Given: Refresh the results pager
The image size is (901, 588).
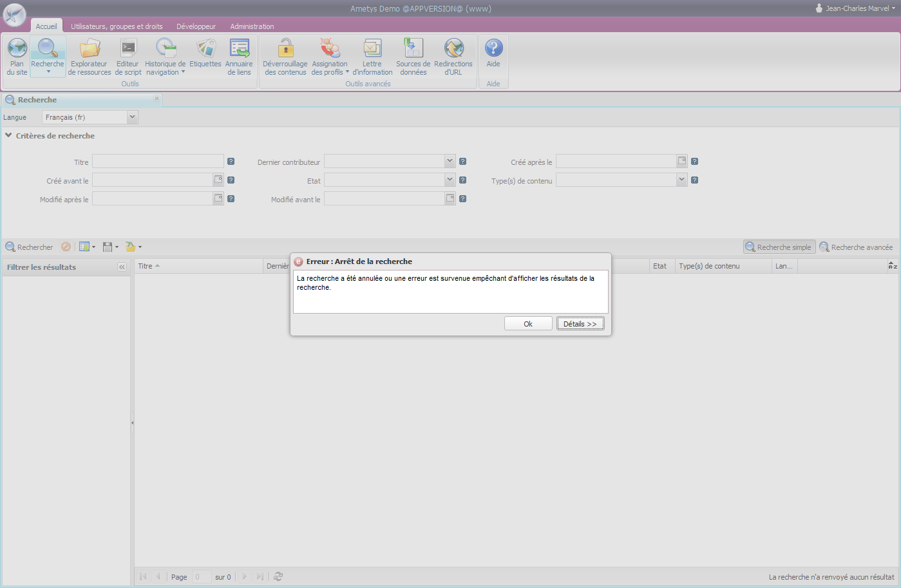Looking at the screenshot, I should click(278, 576).
